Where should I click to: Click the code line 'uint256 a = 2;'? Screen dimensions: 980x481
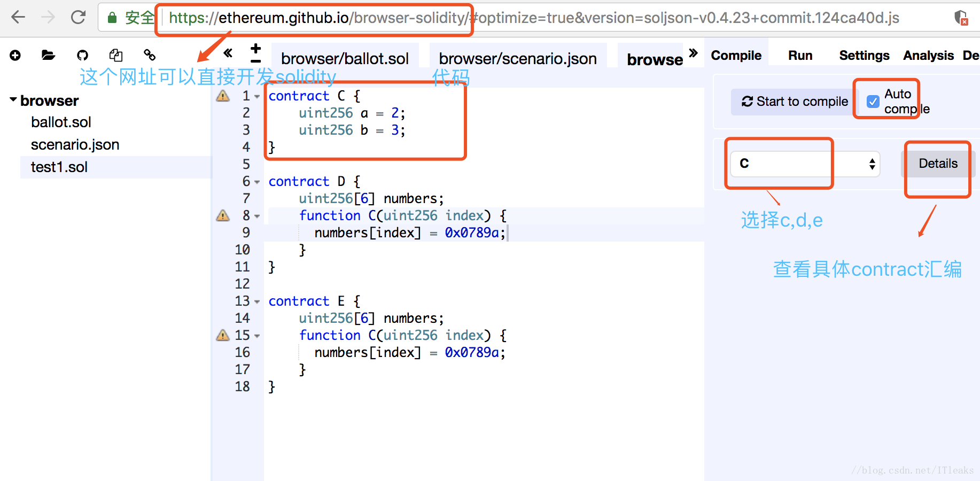point(352,113)
